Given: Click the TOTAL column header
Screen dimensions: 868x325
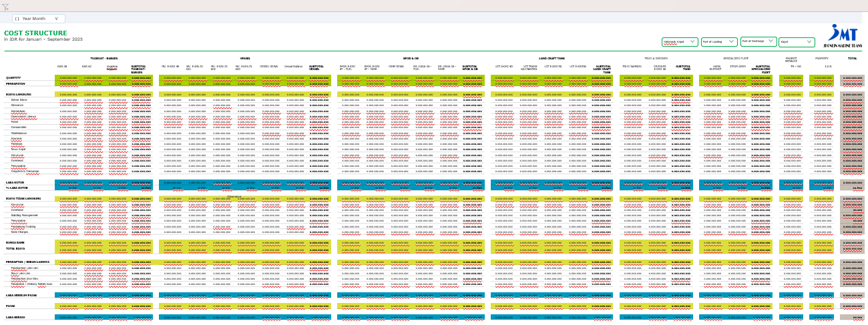Looking at the screenshot, I should coord(853,59).
